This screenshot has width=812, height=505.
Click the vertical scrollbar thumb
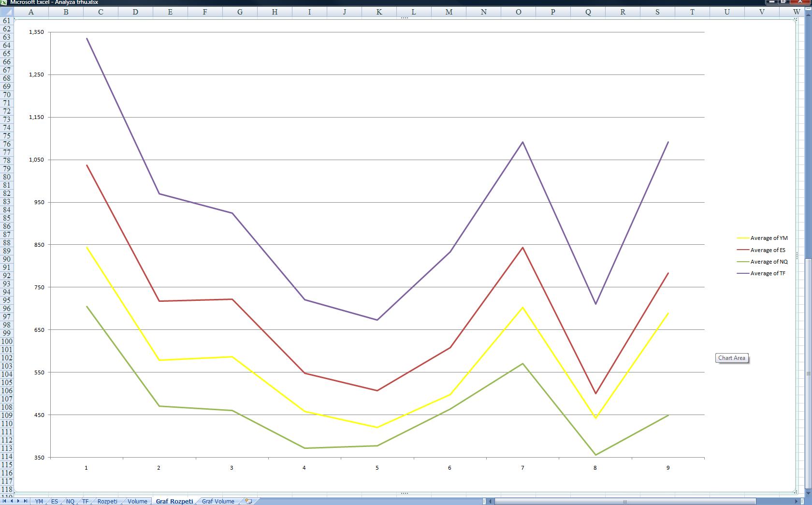809,373
